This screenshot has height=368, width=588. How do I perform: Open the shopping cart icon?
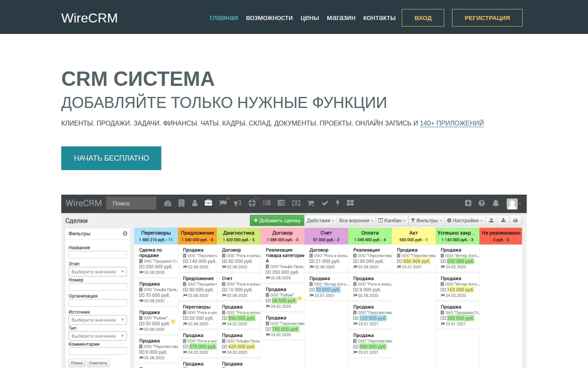[311, 203]
